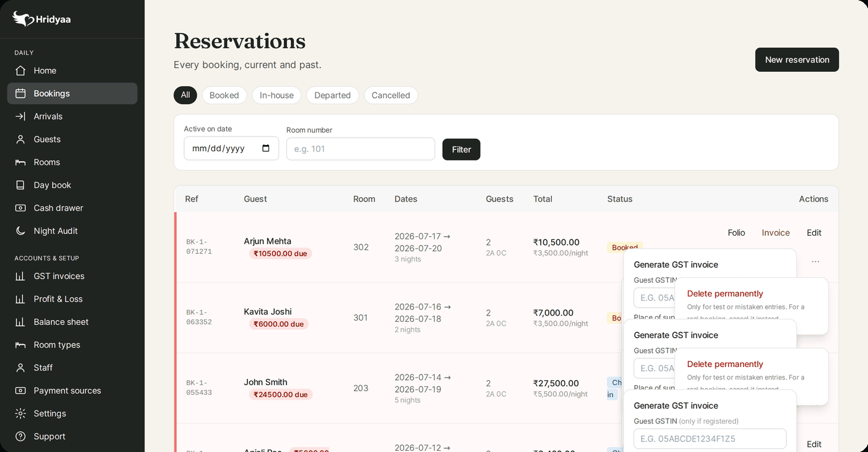This screenshot has width=868, height=452.
Task: Click the Settings gear icon
Action: click(x=20, y=414)
